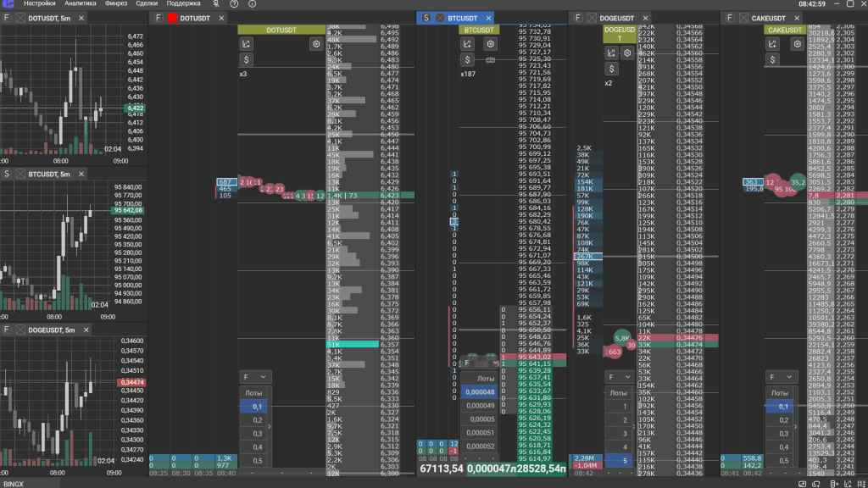Image resolution: width=868 pixels, height=488 pixels.
Task: Expand the F dropdown in CAKEUSDT lots panel
Action: 781,376
